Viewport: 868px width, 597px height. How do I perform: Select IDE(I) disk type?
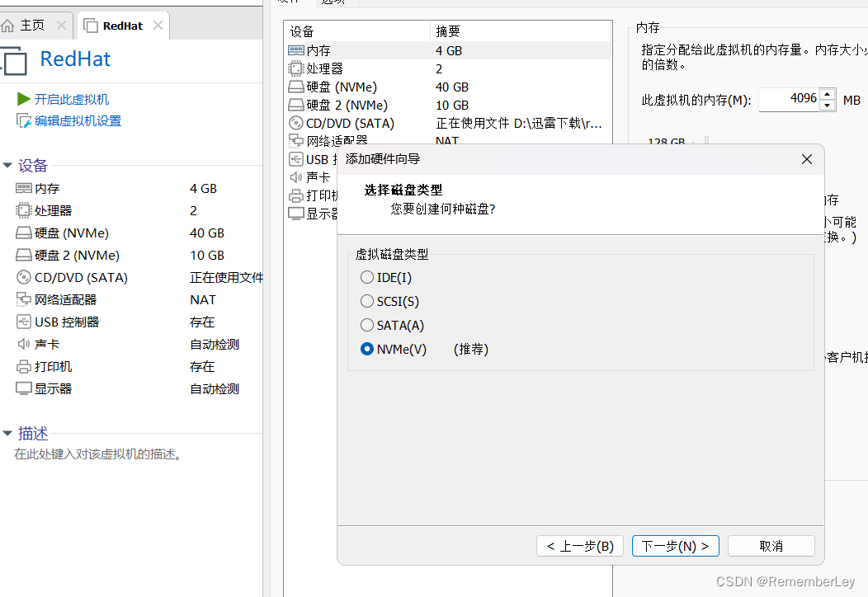(x=367, y=277)
